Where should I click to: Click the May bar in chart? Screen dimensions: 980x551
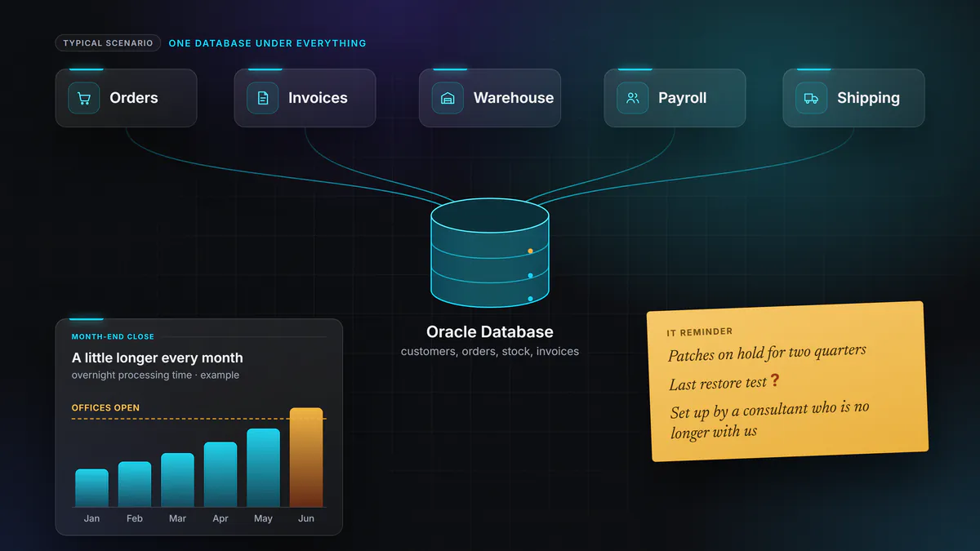263,468
